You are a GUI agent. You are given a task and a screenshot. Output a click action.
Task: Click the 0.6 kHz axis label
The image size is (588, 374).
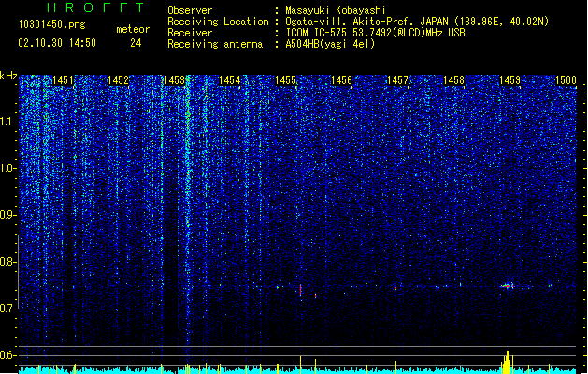pyautogui.click(x=7, y=355)
